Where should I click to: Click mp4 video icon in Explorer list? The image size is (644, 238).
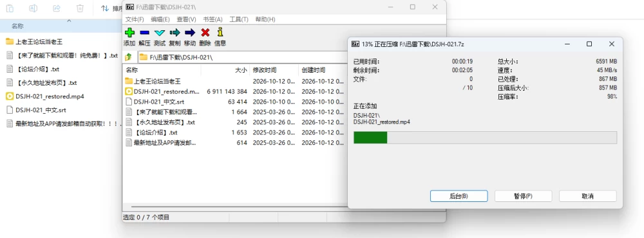10,96
